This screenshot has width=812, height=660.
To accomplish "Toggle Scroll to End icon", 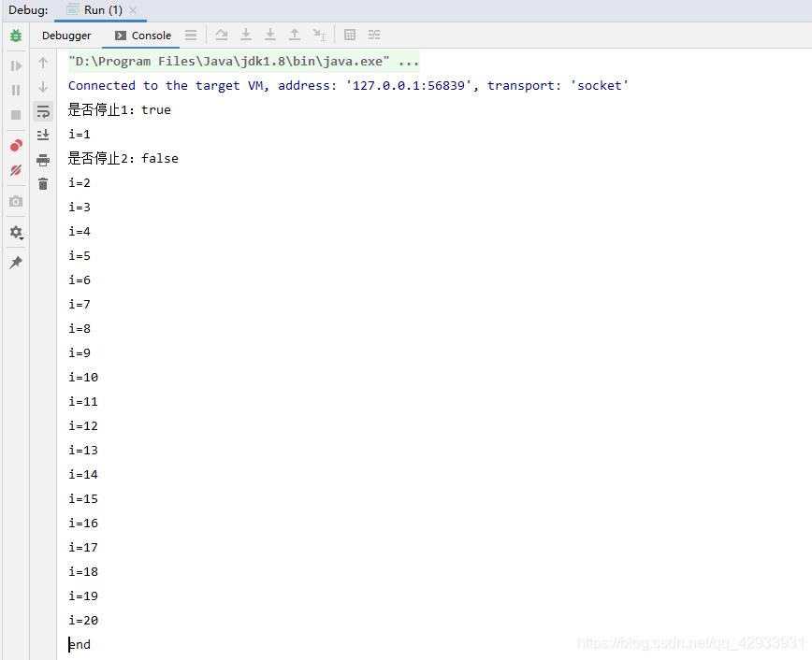I will (43, 136).
